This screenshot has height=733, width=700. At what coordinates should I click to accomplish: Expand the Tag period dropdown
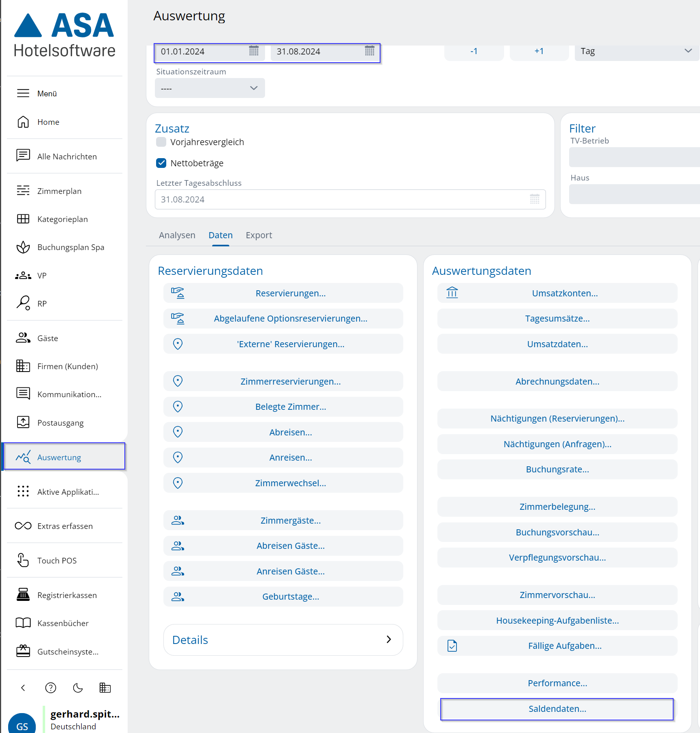coord(636,51)
